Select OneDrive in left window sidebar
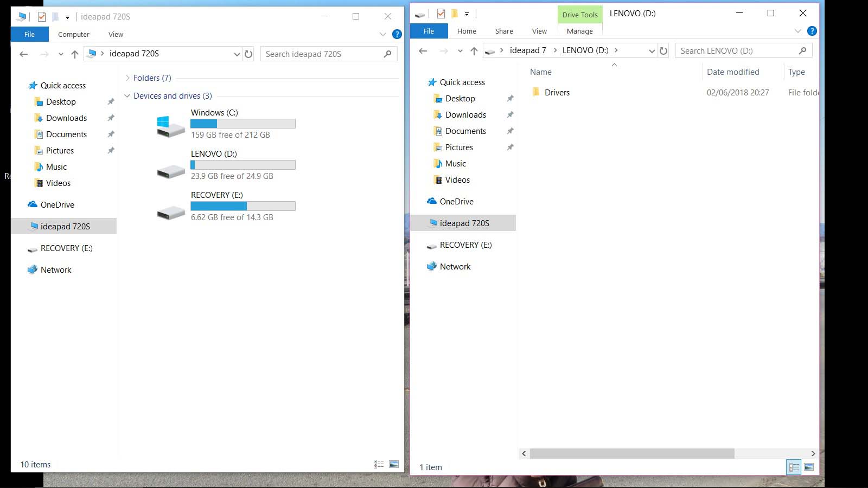 point(57,204)
